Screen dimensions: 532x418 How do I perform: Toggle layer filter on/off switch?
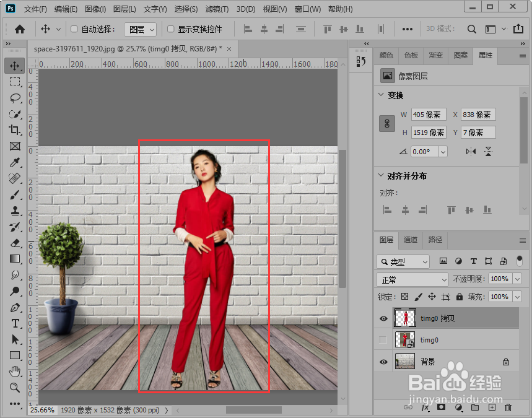[x=520, y=261]
